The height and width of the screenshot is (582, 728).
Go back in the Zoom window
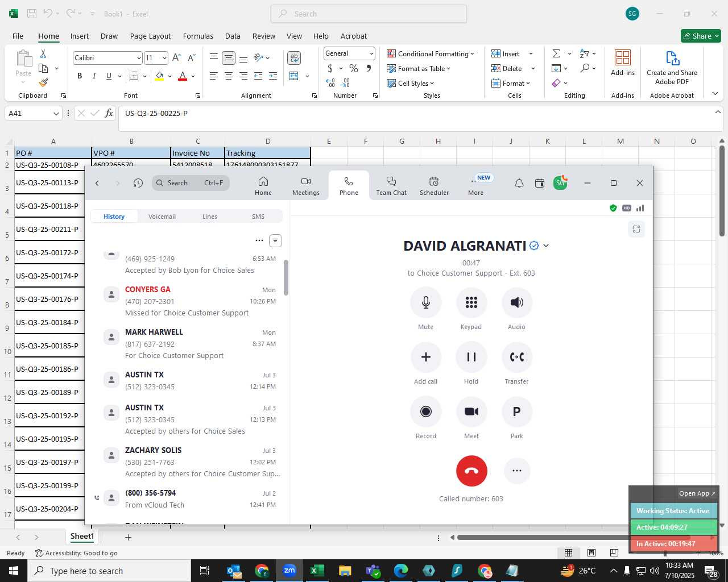pyautogui.click(x=97, y=183)
